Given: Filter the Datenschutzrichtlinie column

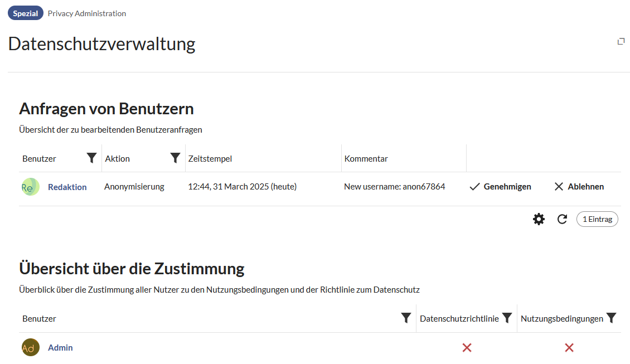Looking at the screenshot, I should [x=507, y=318].
